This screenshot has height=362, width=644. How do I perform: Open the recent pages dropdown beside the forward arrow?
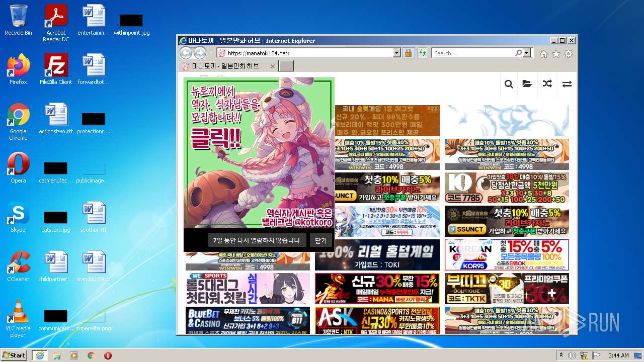point(211,53)
